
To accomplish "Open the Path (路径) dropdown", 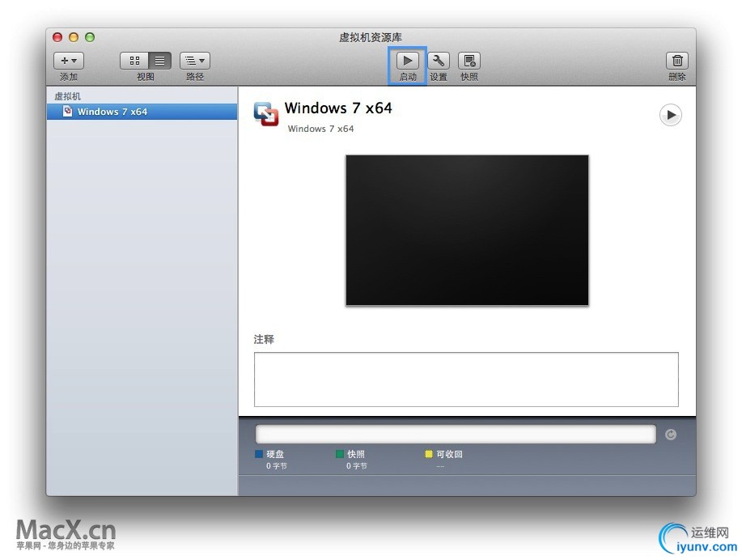I will tap(195, 61).
